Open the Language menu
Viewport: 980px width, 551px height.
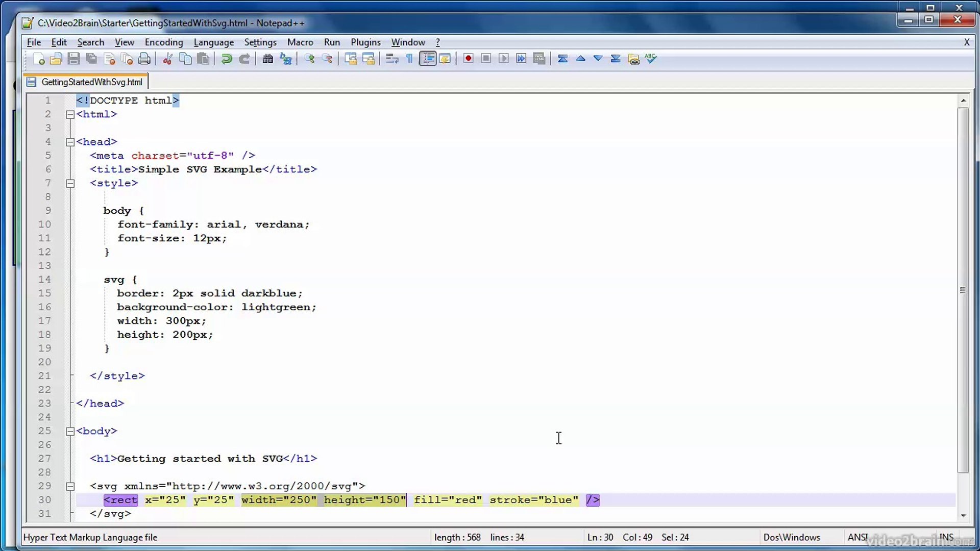[x=214, y=42]
